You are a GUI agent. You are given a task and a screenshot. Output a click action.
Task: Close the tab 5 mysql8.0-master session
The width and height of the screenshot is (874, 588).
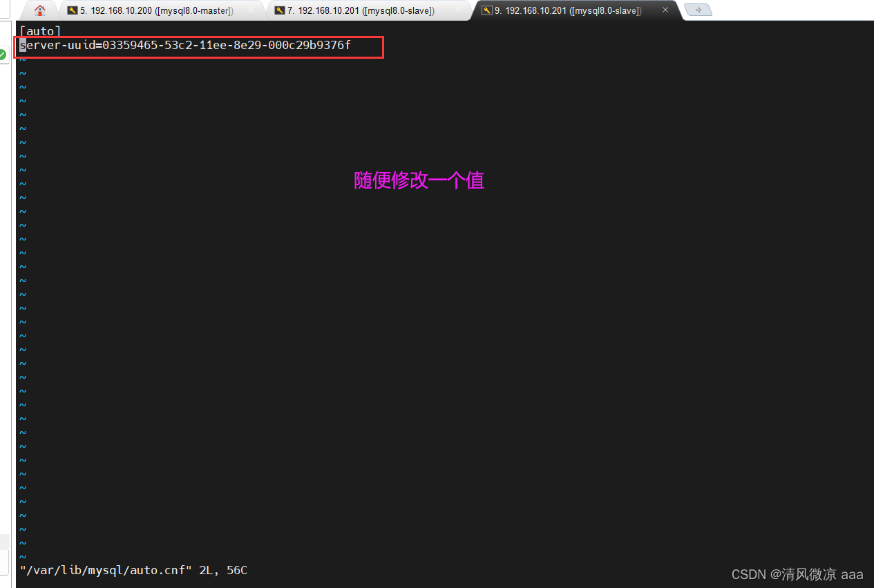251,10
